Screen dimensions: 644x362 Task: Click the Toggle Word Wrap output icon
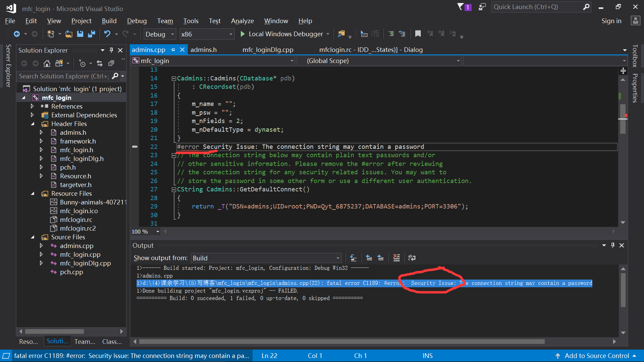pyautogui.click(x=412, y=258)
